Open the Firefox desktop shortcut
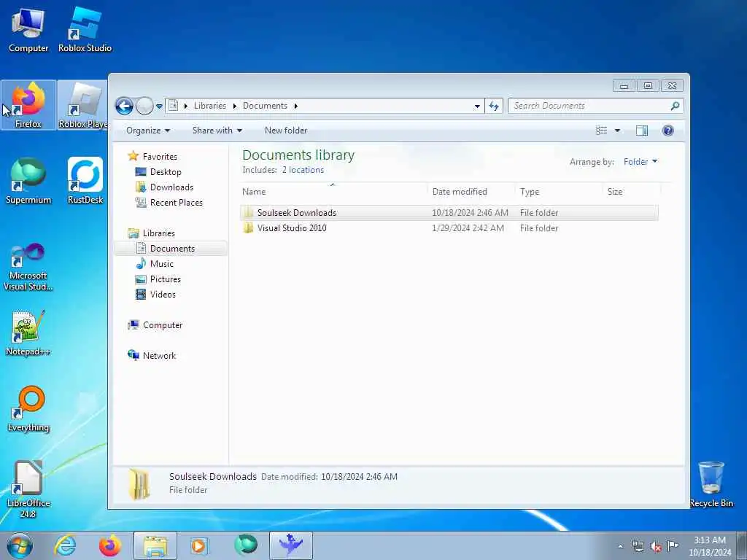This screenshot has height=560, width=747. 28,105
